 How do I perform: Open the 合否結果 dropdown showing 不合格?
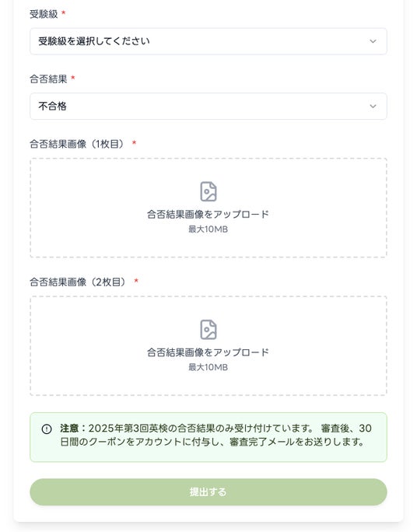(208, 107)
